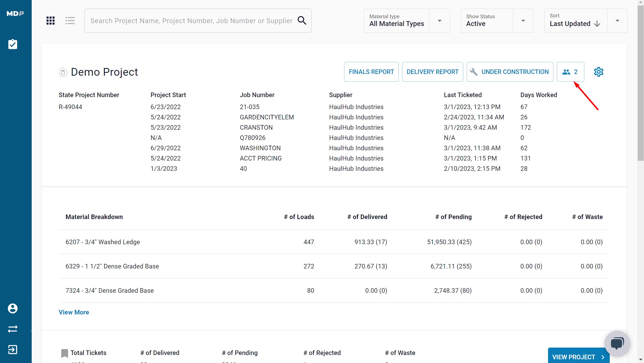Open the chat support bubble
This screenshot has height=363, width=644.
tap(617, 343)
